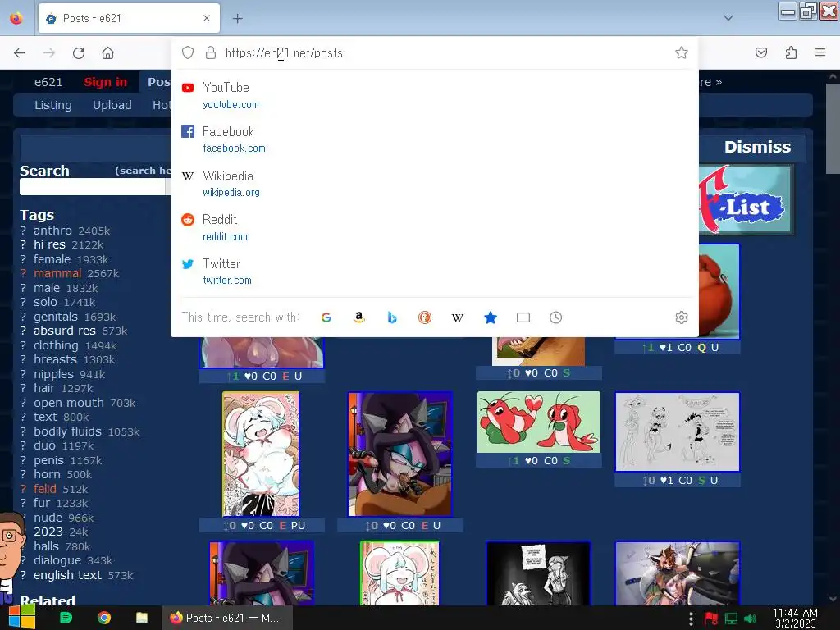Image resolution: width=840 pixels, height=630 pixels.
Task: Close the Posts - e621 tab
Action: [x=207, y=18]
